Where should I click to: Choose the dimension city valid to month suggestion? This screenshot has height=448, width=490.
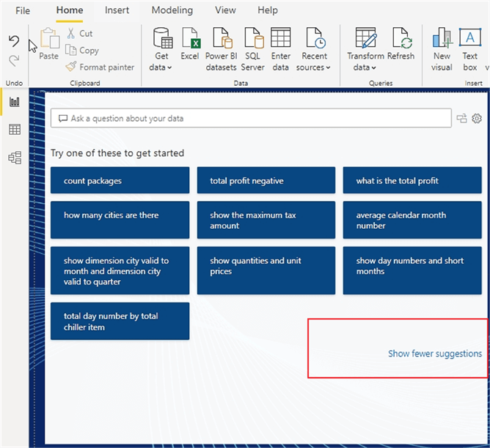pos(120,271)
